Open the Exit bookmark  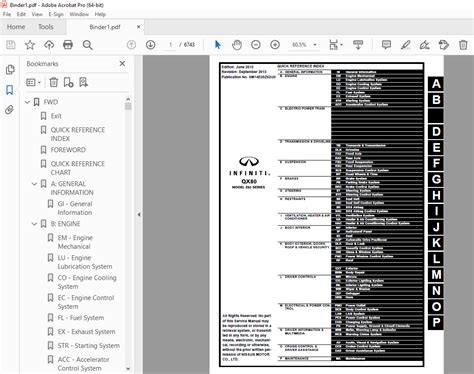tap(56, 116)
